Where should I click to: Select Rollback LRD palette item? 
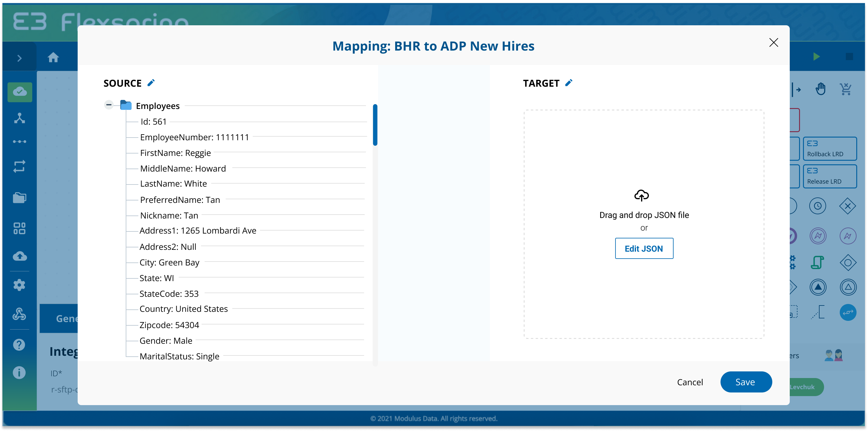pyautogui.click(x=830, y=149)
